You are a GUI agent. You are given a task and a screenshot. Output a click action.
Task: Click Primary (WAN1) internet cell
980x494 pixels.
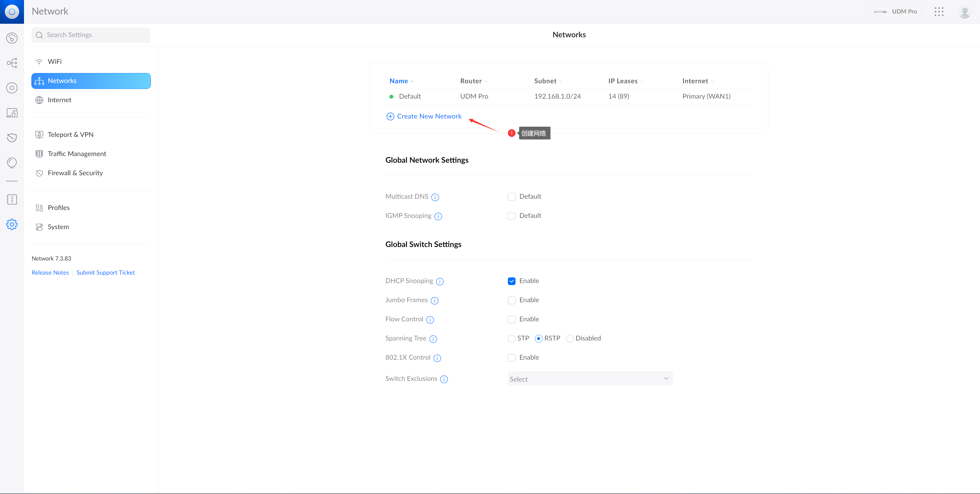[706, 96]
